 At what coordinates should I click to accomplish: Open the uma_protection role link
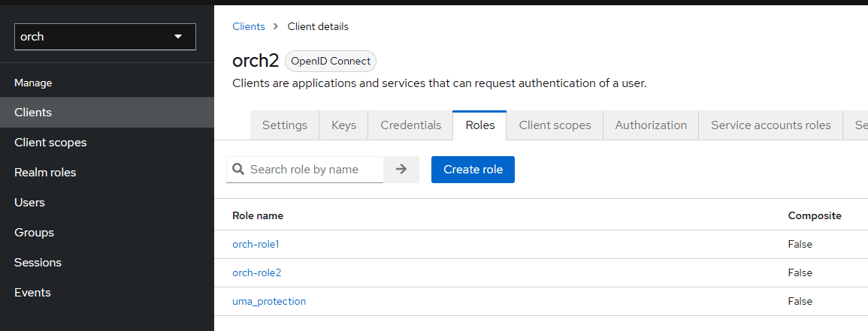269,301
